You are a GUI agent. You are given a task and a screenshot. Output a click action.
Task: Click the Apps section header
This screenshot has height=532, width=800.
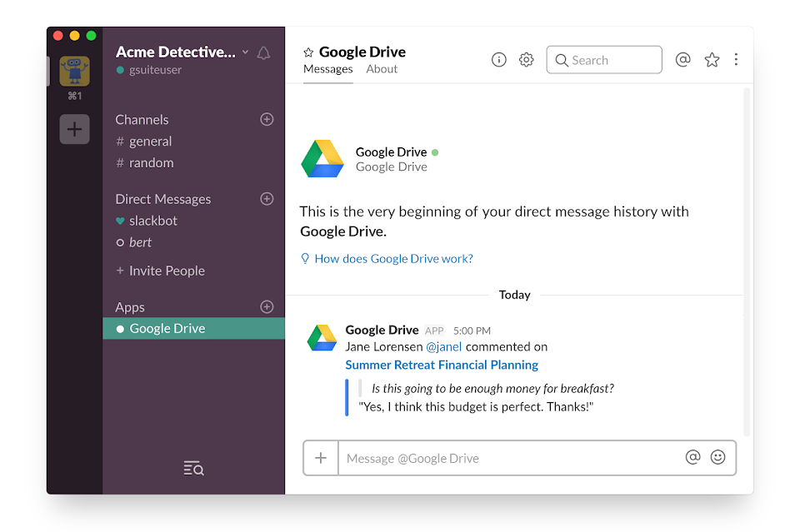[x=130, y=307]
